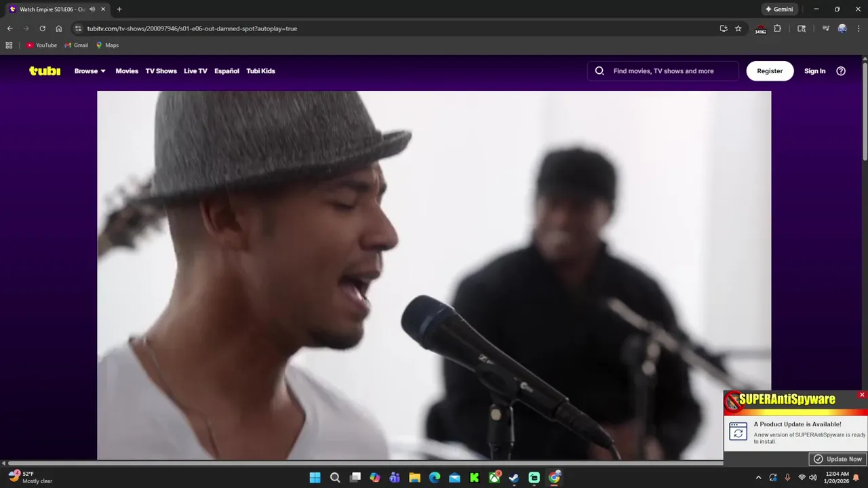Open the Windows Start menu

[315, 478]
